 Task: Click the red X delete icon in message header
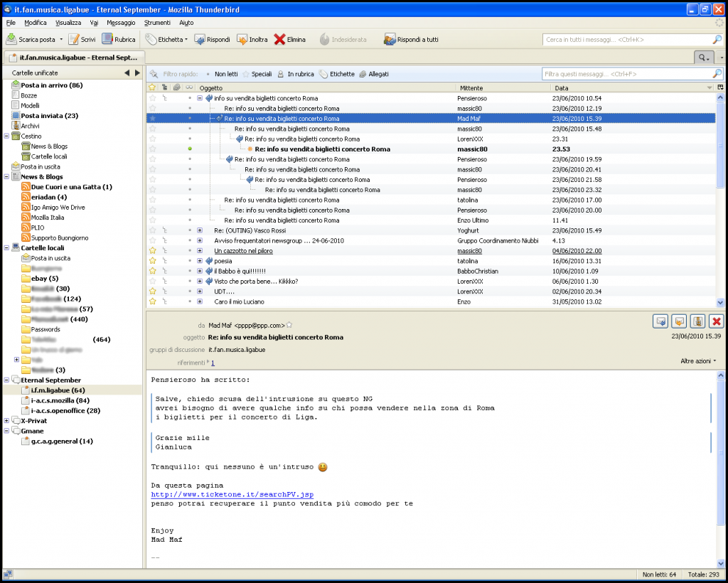(x=717, y=321)
